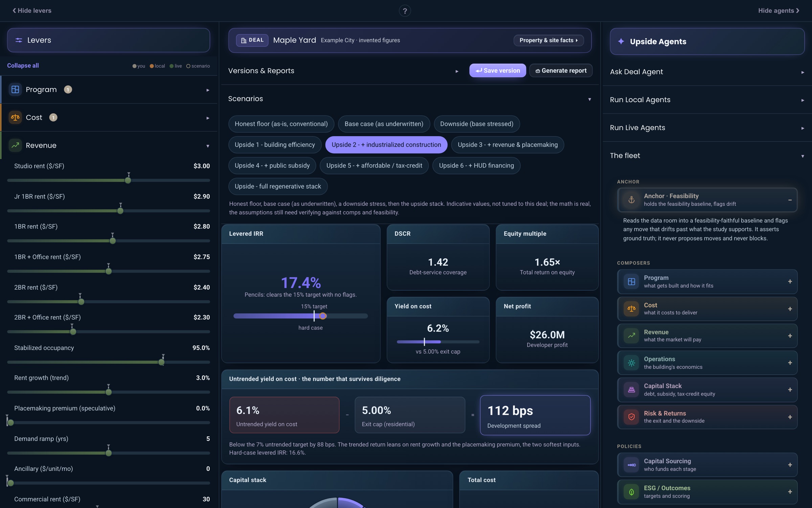Viewport: 812px width, 508px height.
Task: Open Property & site facts
Action: (x=548, y=40)
